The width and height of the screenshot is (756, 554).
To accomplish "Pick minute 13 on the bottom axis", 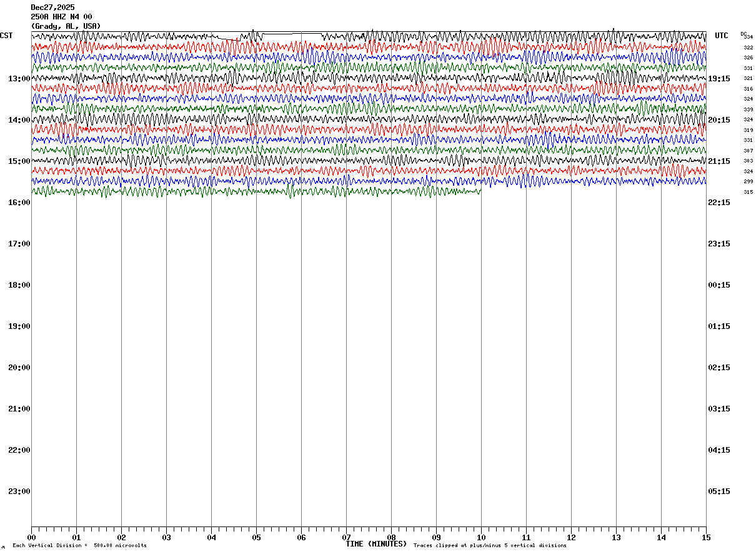I will click(x=616, y=538).
